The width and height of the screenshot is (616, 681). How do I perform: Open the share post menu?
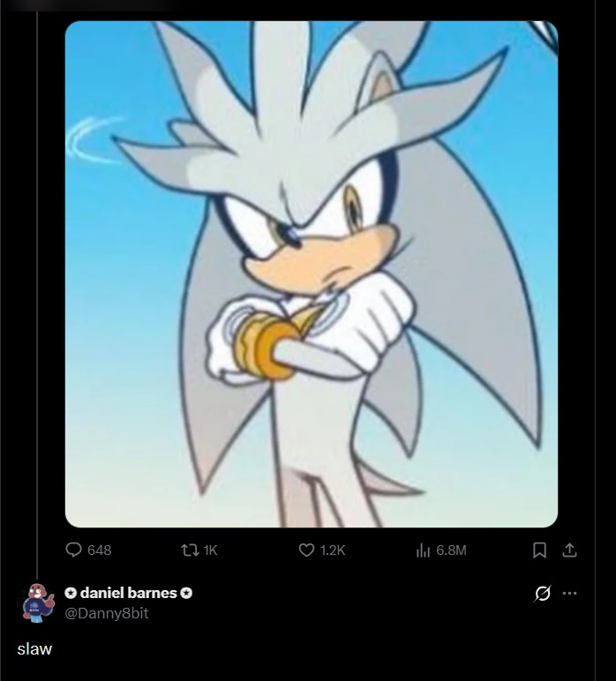click(x=569, y=550)
